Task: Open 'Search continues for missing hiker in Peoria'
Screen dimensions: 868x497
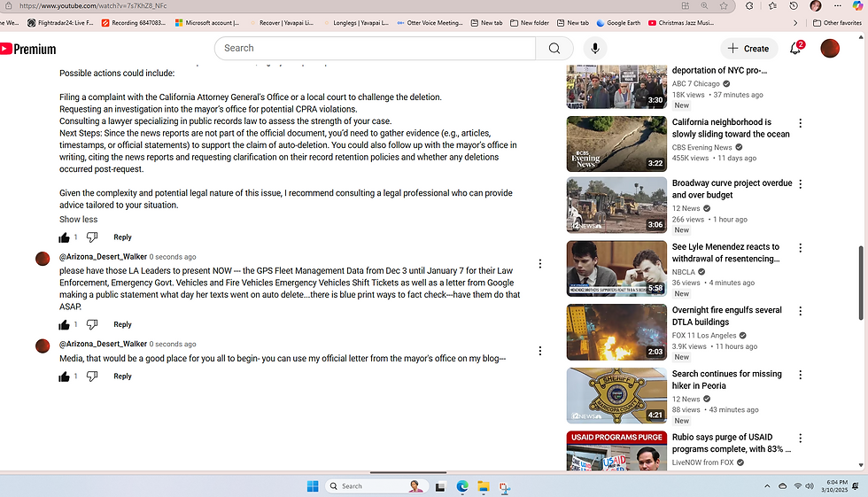Action: 727,380
